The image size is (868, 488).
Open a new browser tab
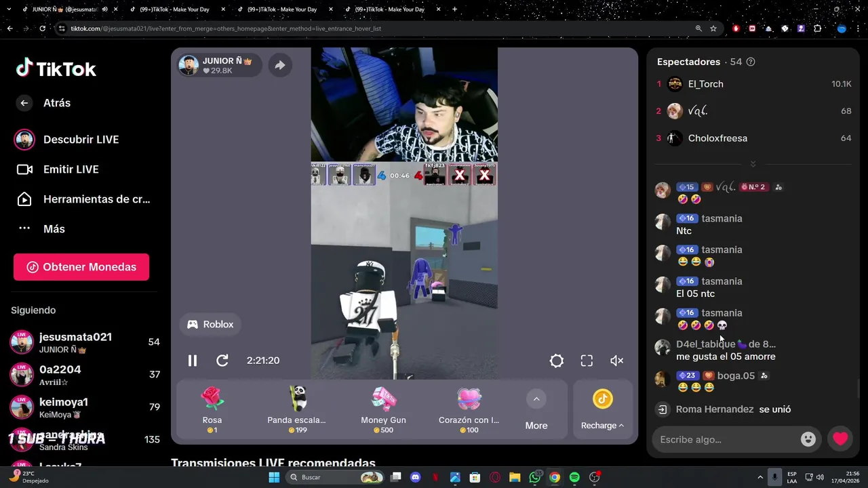coord(454,9)
